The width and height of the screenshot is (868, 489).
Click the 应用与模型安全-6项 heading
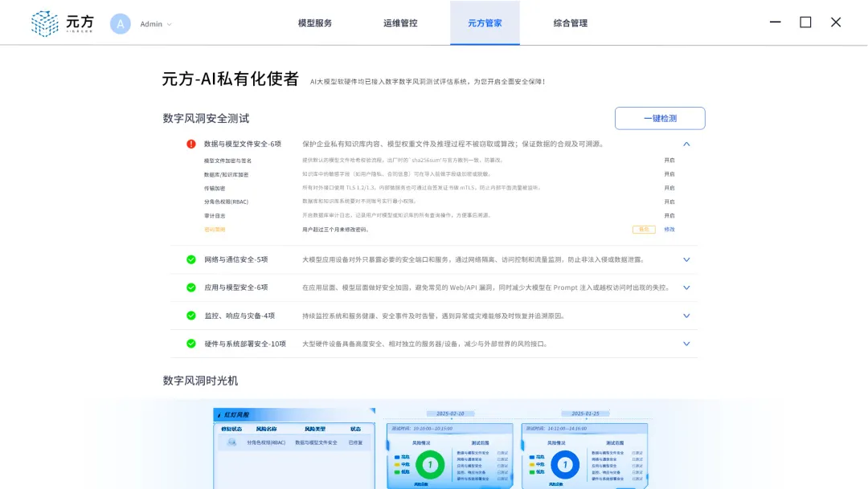point(235,287)
